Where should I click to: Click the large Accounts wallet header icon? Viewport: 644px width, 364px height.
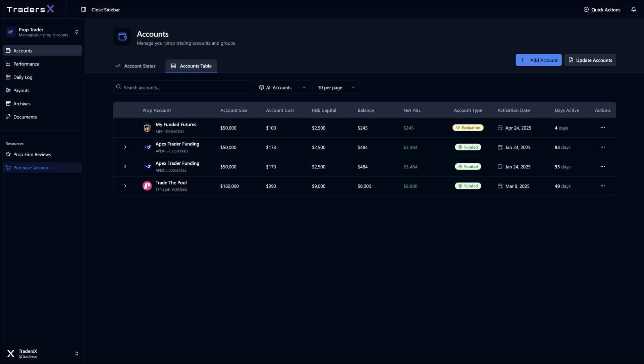click(122, 37)
